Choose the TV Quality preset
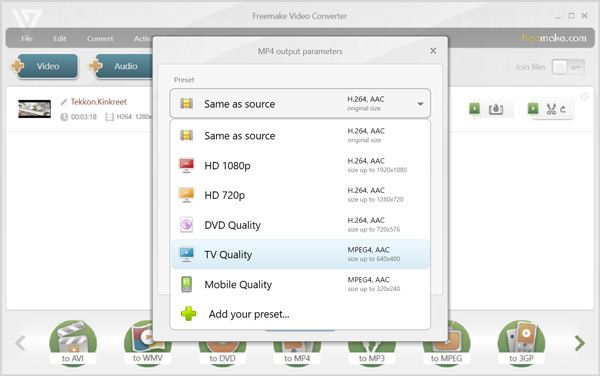 click(x=300, y=254)
